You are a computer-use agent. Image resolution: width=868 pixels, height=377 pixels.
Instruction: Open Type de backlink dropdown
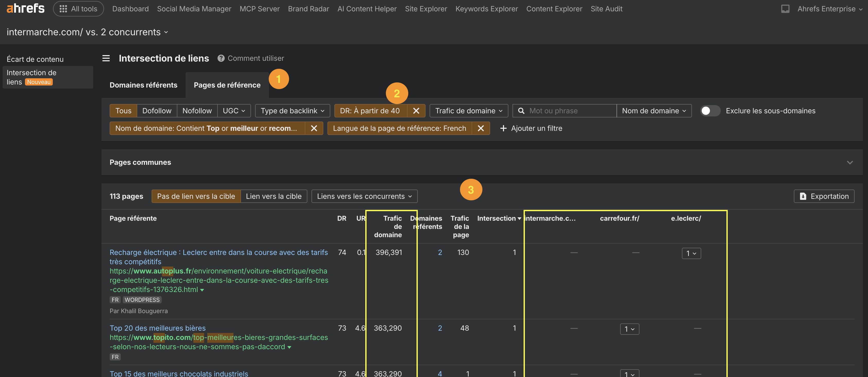click(x=292, y=111)
